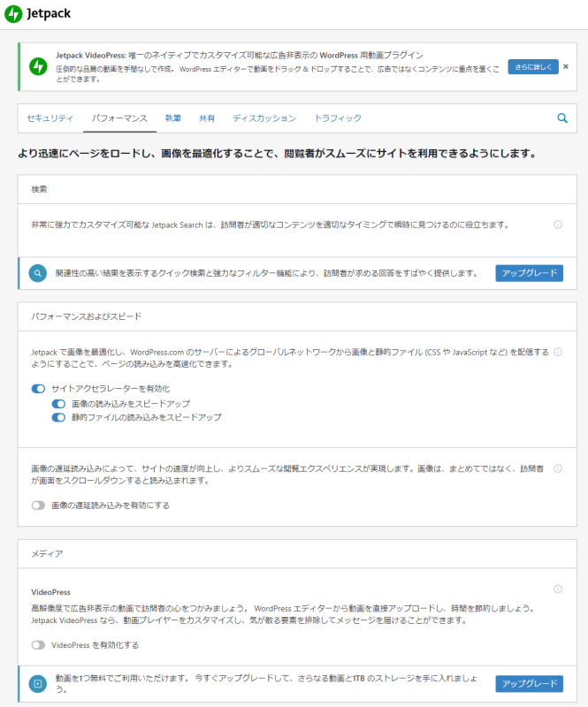Click info icon beside Jetpack Search description
The image size is (588, 707).
pyautogui.click(x=558, y=224)
